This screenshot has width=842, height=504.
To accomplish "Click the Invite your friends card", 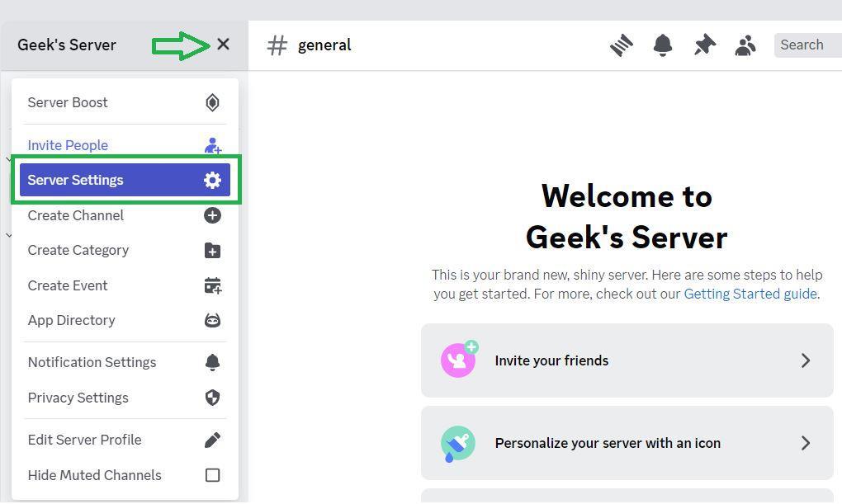I will (x=627, y=360).
